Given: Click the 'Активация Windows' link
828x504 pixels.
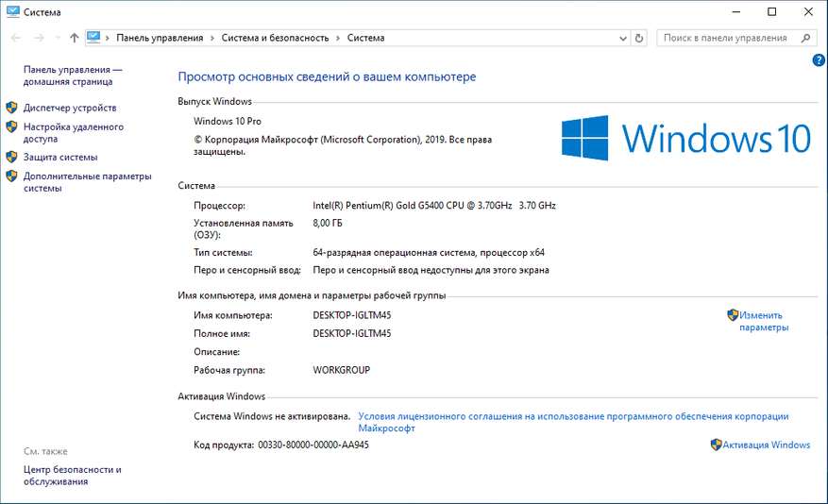Looking at the screenshot, I should [x=767, y=445].
